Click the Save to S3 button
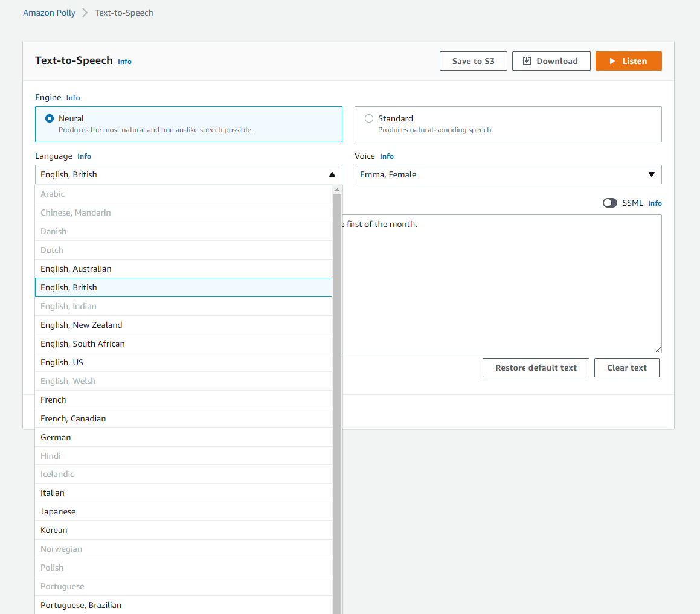 474,61
